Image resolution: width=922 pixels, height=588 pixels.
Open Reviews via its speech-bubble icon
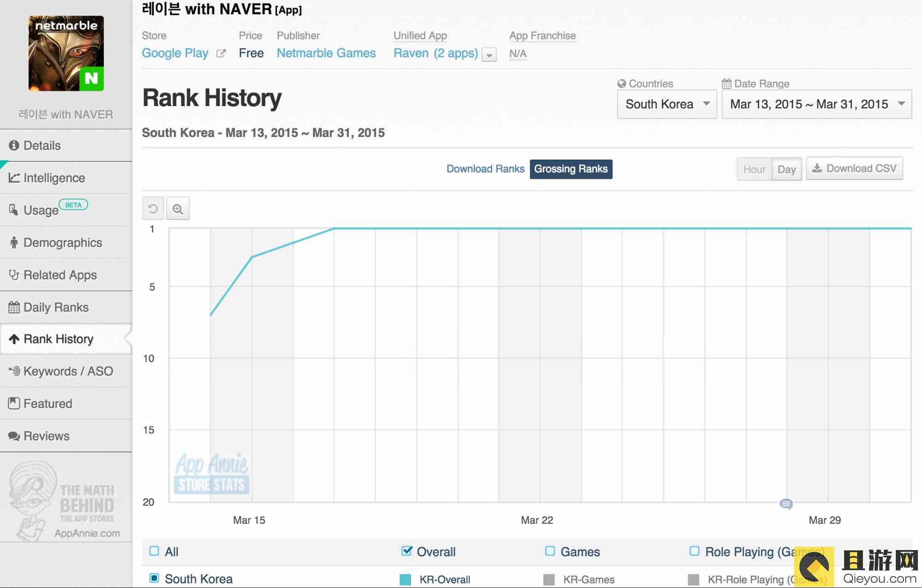click(14, 436)
